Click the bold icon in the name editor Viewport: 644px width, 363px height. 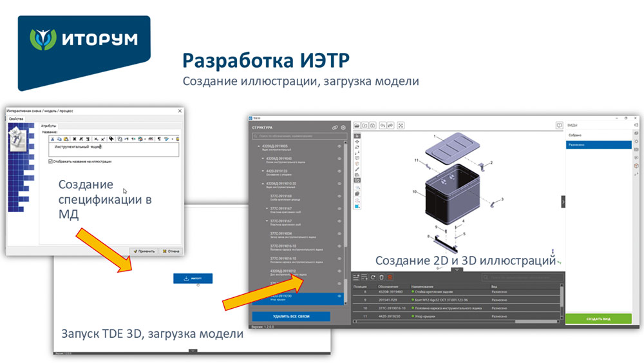pos(73,138)
